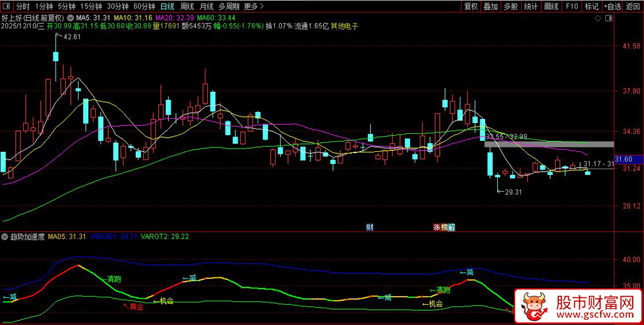Viewport: 644px width, 325px height.
Task: Click the 画线 drawing tools button
Action: click(x=551, y=6)
